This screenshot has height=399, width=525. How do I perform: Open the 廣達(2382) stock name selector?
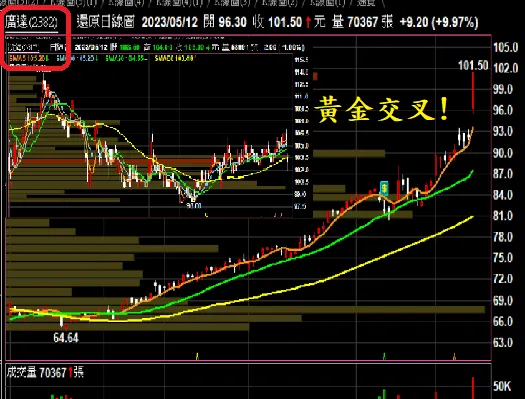tap(31, 22)
